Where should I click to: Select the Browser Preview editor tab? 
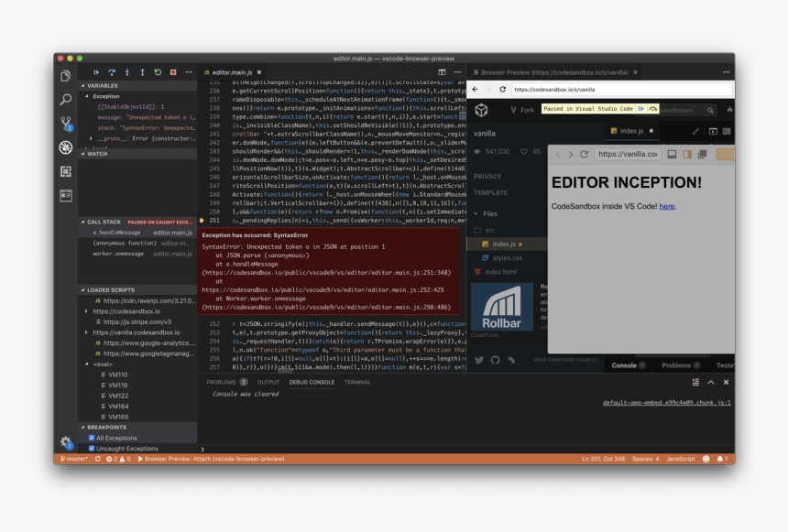[x=554, y=72]
